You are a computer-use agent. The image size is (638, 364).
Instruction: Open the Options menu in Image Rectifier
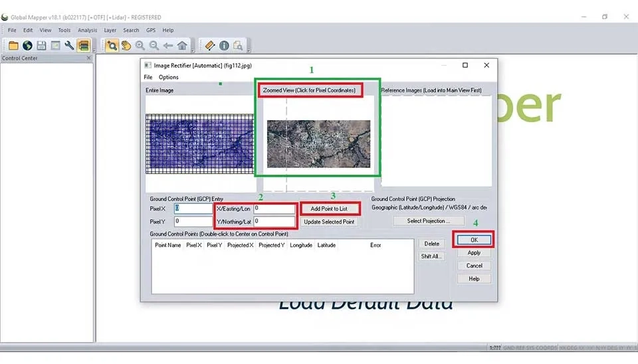tap(169, 77)
